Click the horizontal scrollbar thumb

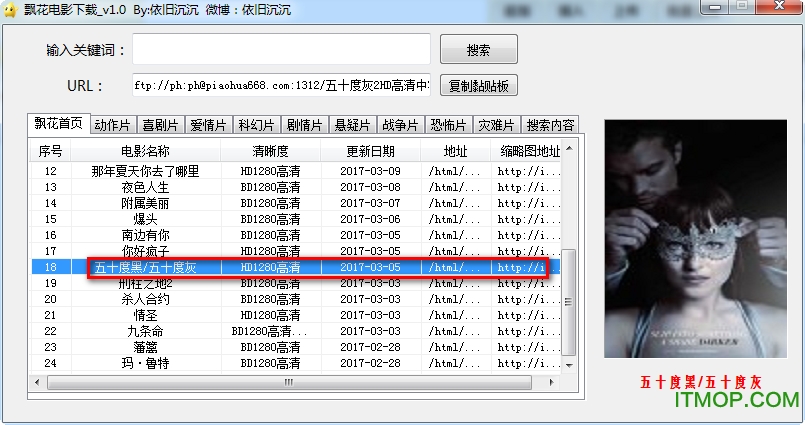tap(289, 382)
